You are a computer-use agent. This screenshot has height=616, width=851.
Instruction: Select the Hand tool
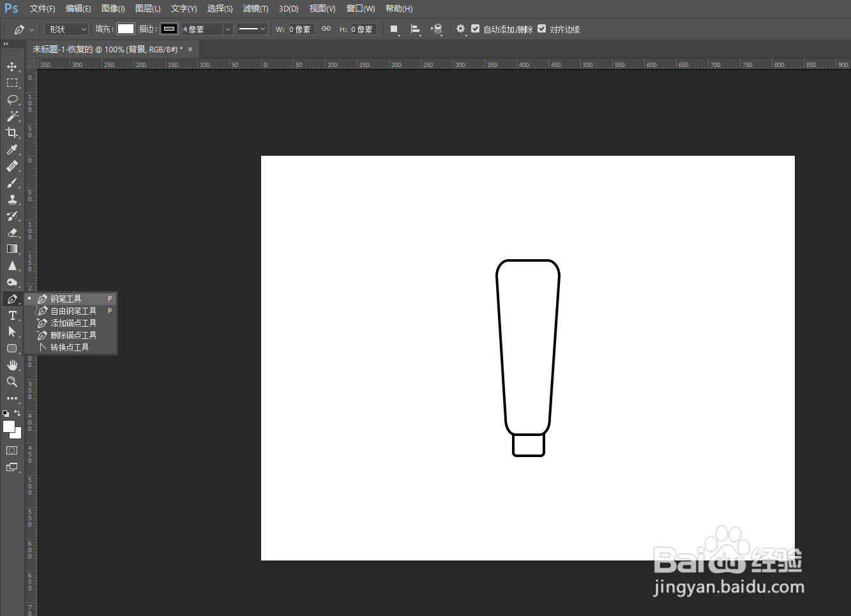tap(12, 365)
